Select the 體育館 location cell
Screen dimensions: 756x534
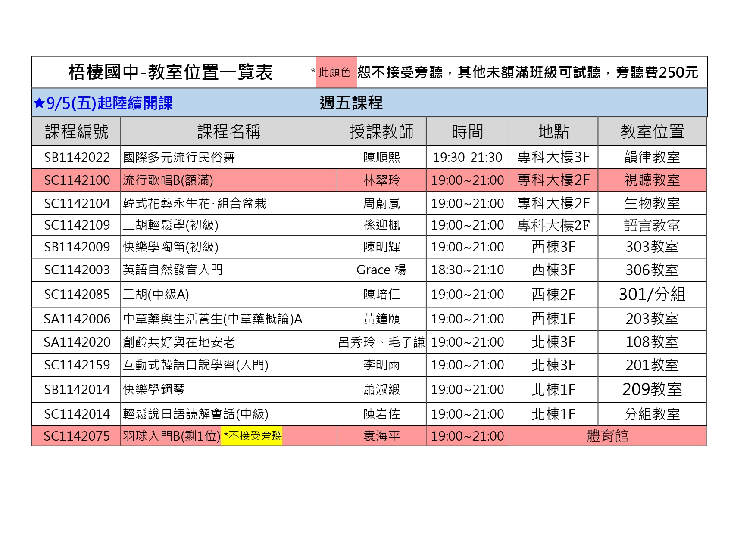[607, 436]
